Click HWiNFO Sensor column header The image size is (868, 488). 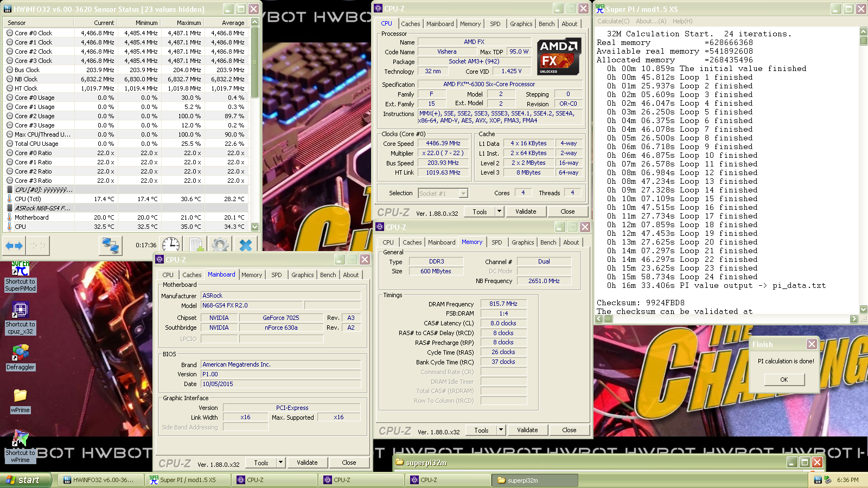(x=38, y=23)
